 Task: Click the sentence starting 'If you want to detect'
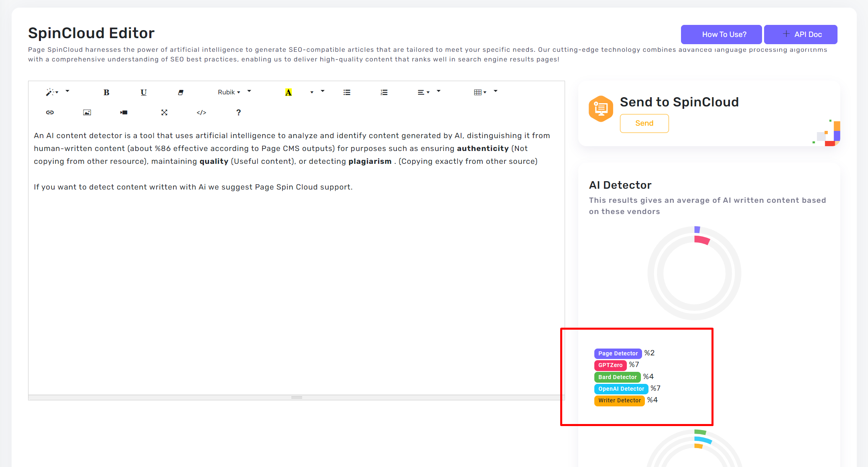tap(193, 187)
